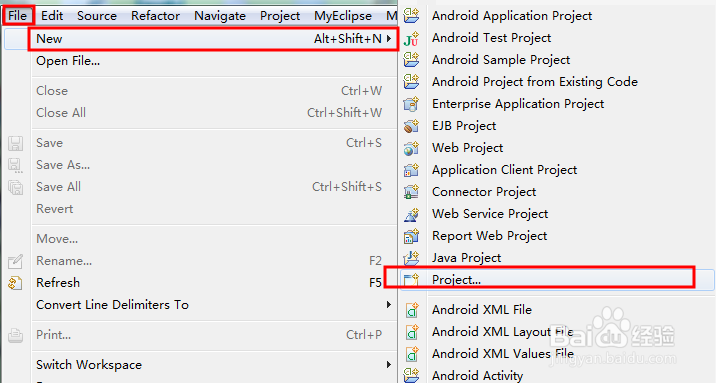Click icon for Android Project from Existing Code
Screen dimensions: 716x383
pyautogui.click(x=411, y=81)
